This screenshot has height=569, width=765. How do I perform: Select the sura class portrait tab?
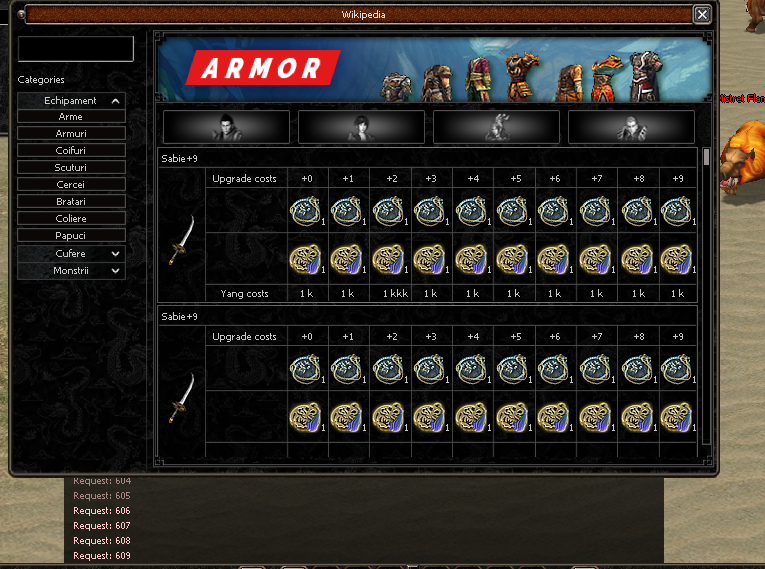(x=496, y=127)
